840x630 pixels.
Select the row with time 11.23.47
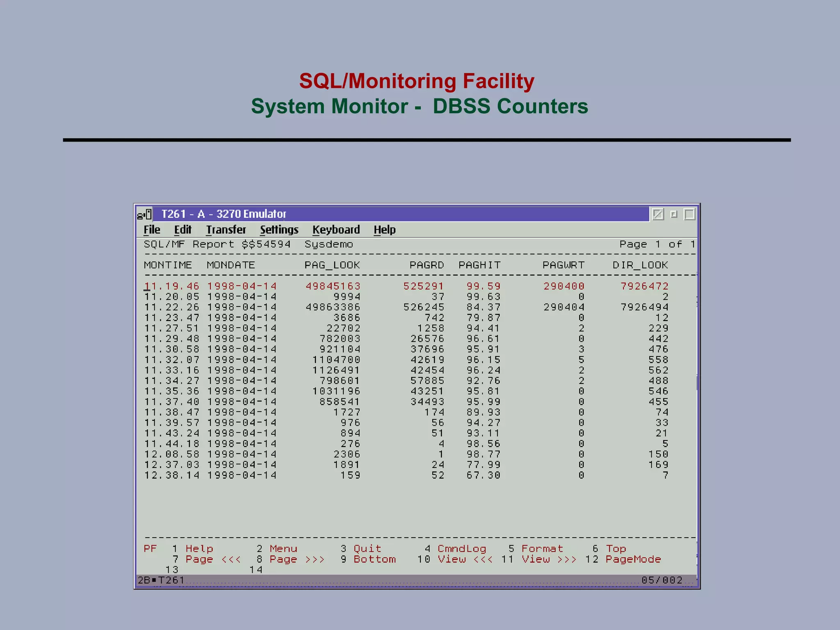(x=406, y=318)
